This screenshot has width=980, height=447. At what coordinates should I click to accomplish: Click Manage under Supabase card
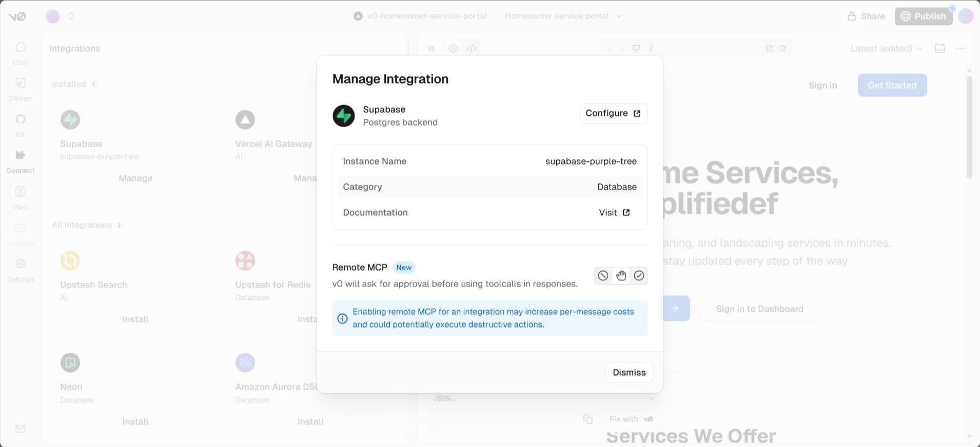tap(135, 178)
